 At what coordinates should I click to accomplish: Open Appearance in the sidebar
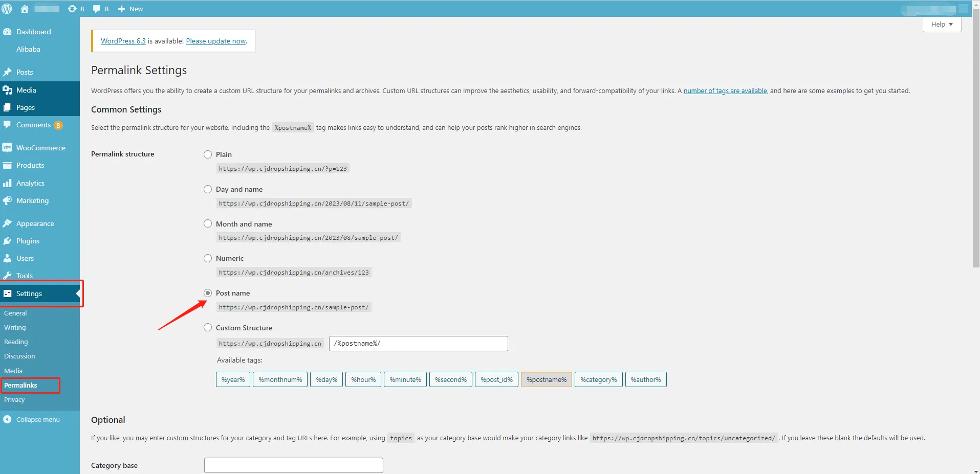click(35, 223)
